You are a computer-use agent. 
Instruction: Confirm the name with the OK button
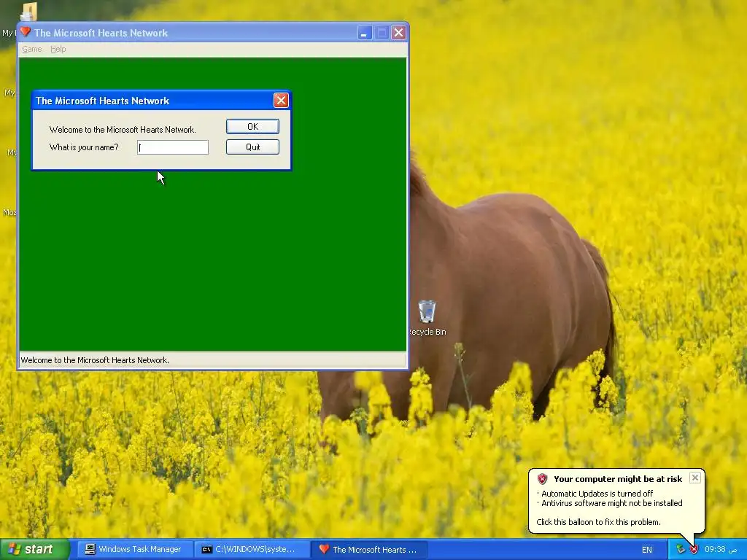point(252,127)
